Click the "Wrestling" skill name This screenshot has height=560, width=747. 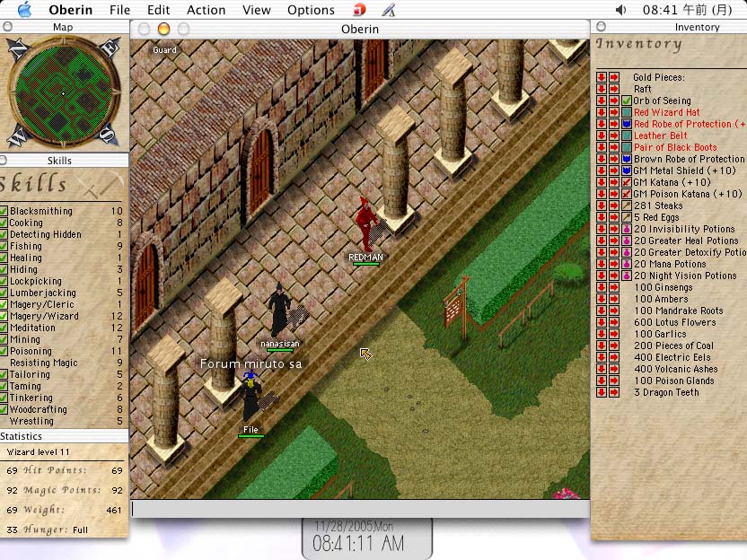pyautogui.click(x=31, y=422)
